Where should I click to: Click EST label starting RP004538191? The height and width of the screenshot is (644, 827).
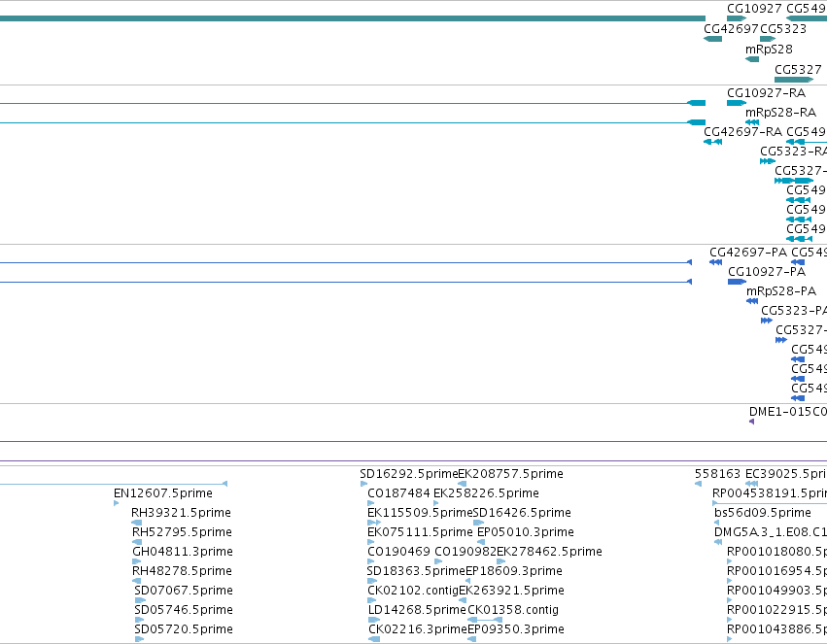[770, 493]
